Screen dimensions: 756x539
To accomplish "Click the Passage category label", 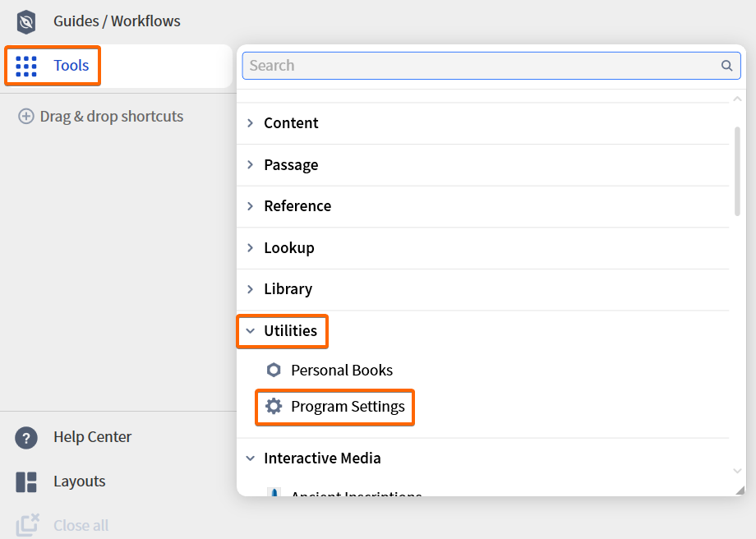I will pos(291,165).
